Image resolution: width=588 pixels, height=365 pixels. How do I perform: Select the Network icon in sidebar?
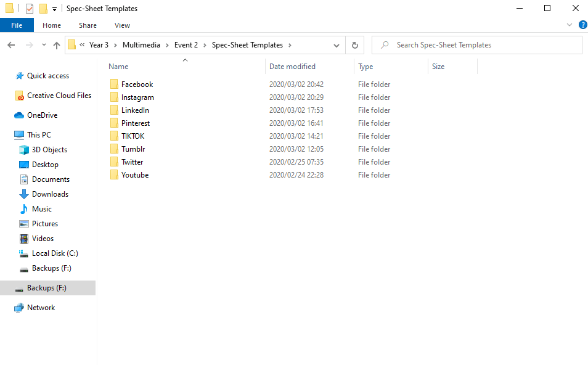click(19, 308)
